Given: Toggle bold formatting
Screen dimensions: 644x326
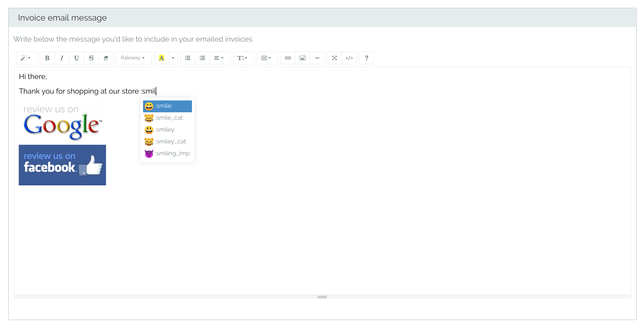Looking at the screenshot, I should pos(47,58).
